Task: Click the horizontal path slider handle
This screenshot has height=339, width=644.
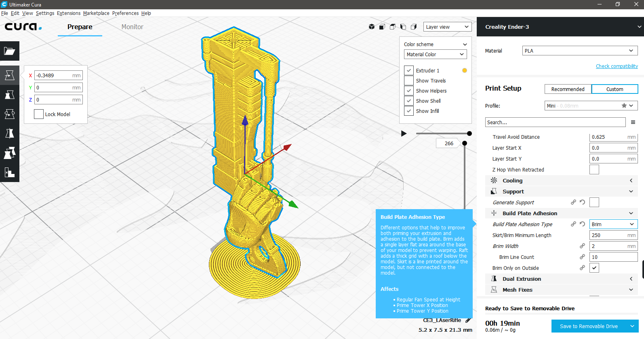Action: click(469, 133)
